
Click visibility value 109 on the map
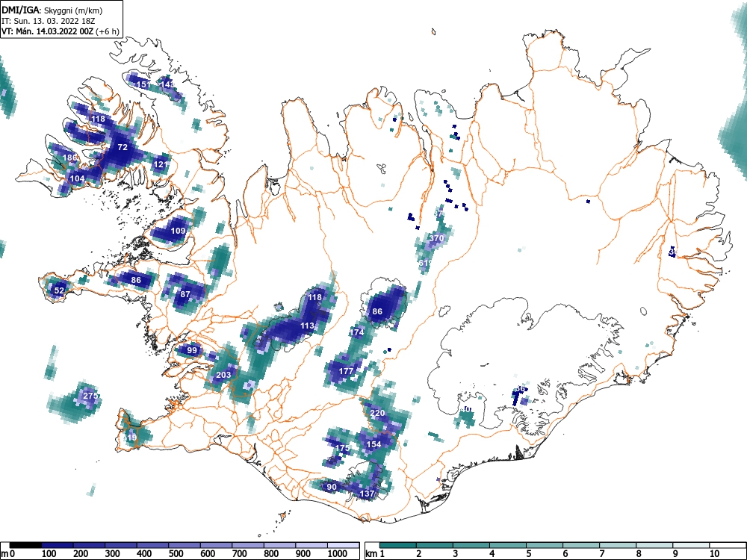point(178,231)
